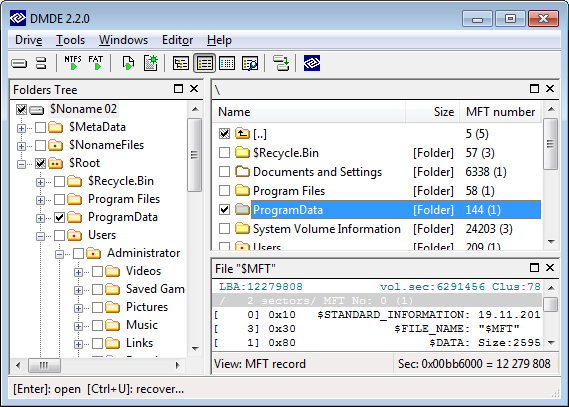The image size is (569, 407).
Task: Open the search in panel icon
Action: [250, 63]
